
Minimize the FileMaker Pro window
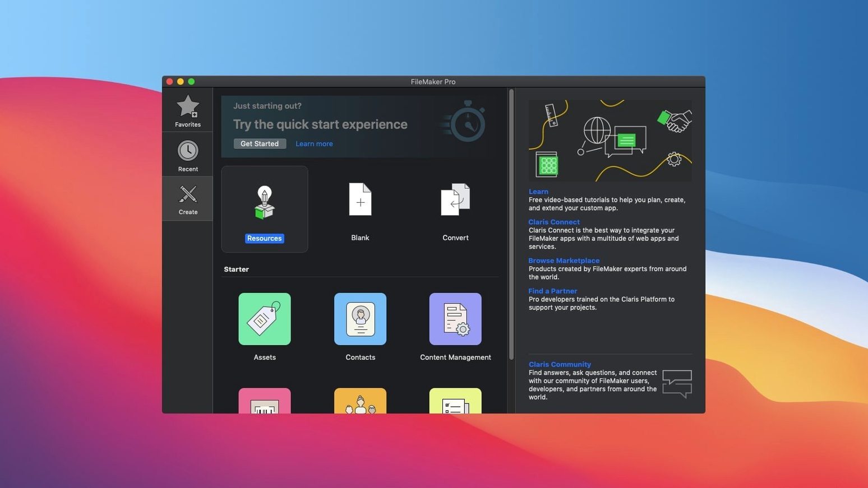180,82
